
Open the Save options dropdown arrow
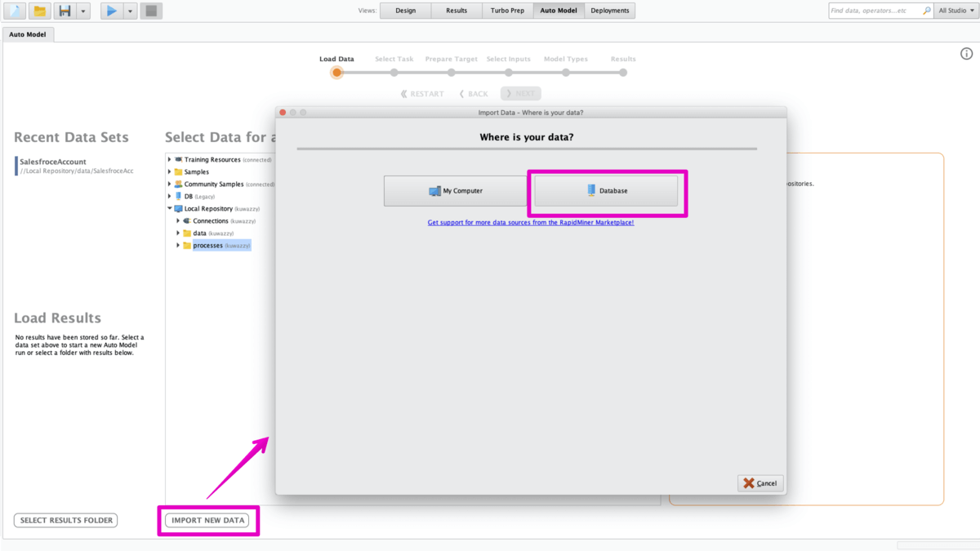click(x=82, y=11)
